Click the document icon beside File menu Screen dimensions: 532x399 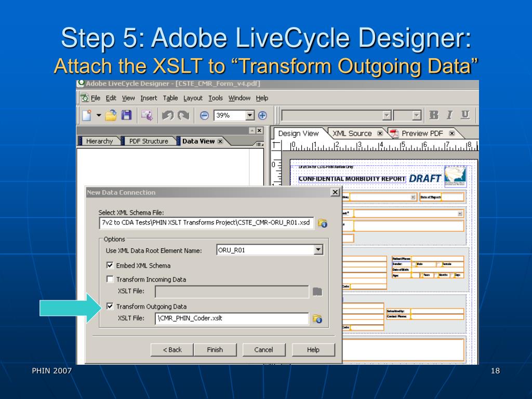[85, 98]
